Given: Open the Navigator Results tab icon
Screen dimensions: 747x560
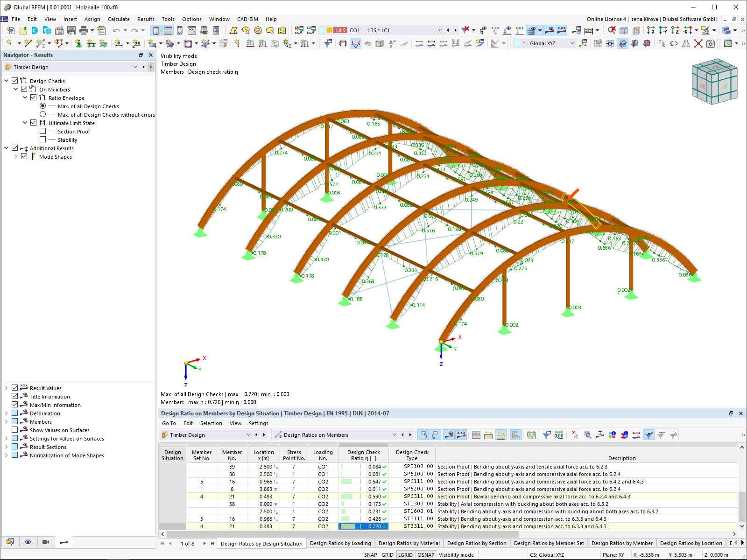Looking at the screenshot, I should (64, 542).
